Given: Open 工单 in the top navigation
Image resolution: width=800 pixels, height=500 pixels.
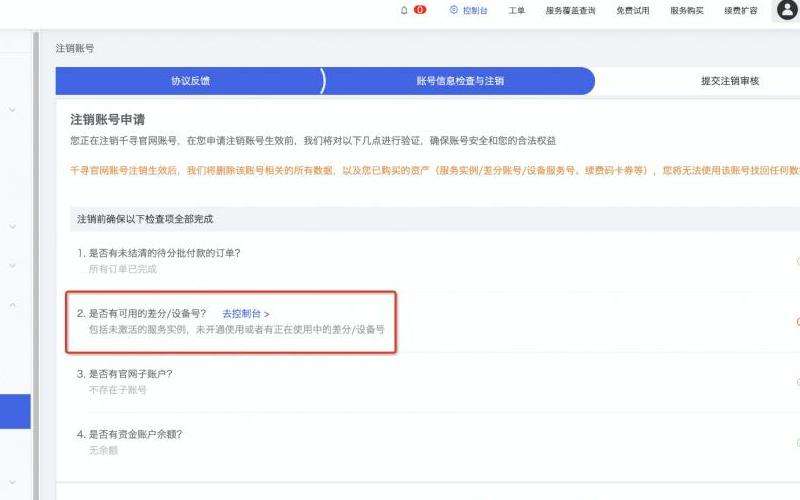Looking at the screenshot, I should (516, 10).
